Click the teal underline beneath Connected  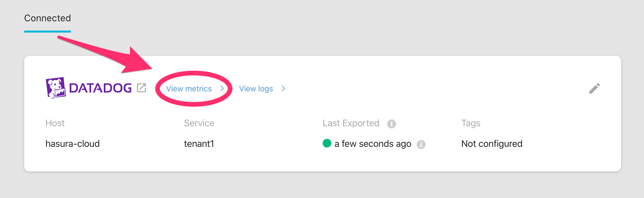(x=47, y=31)
